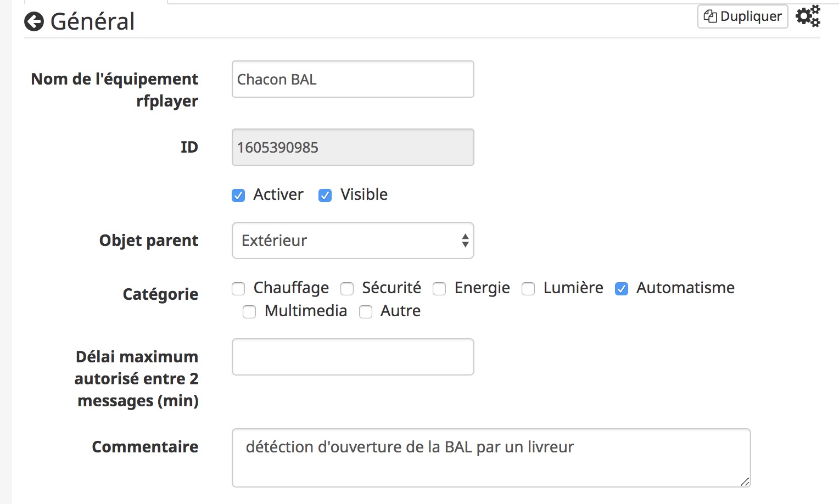The image size is (839, 504).
Task: Toggle the Visible checkbox
Action: [325, 195]
